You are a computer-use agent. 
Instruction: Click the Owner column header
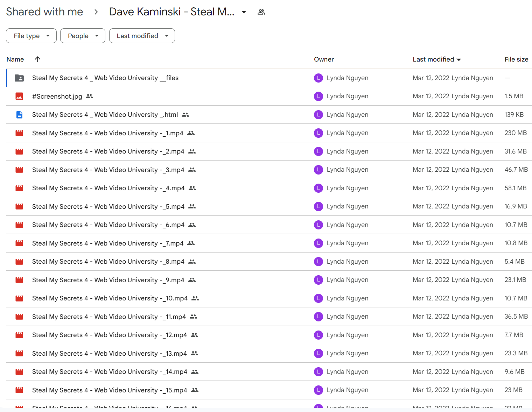(x=324, y=59)
